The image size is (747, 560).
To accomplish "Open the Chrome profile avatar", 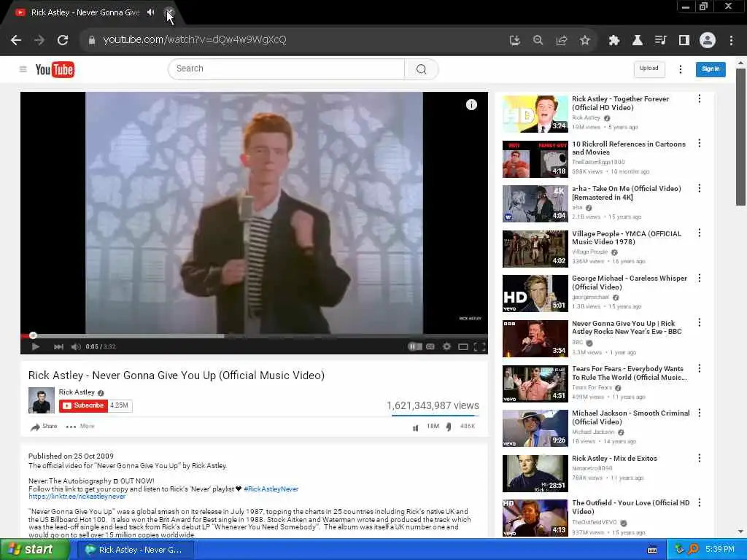I will pyautogui.click(x=708, y=40).
